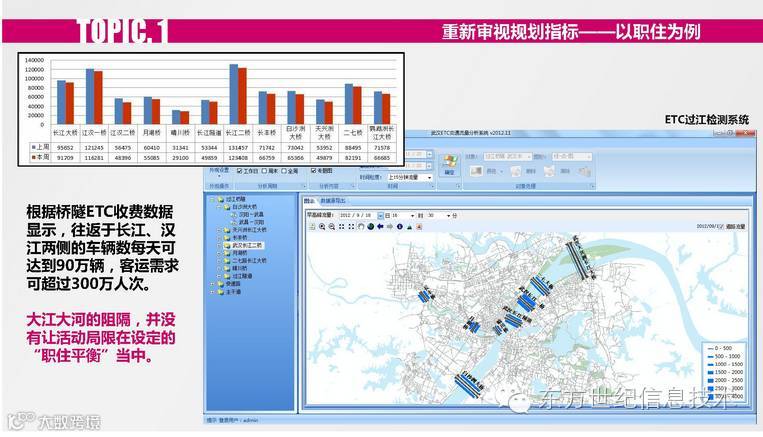This screenshot has height=437, width=763.
Task: Click 本周 value 116281 in chart table
Action: point(94,158)
